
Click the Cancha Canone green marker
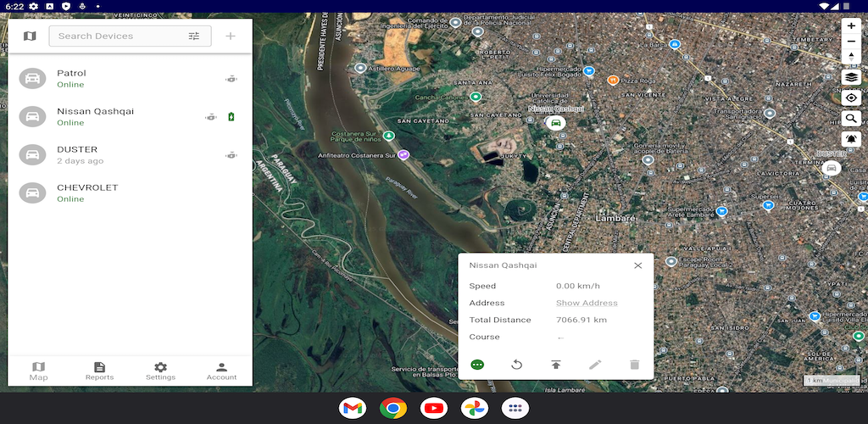pos(475,97)
